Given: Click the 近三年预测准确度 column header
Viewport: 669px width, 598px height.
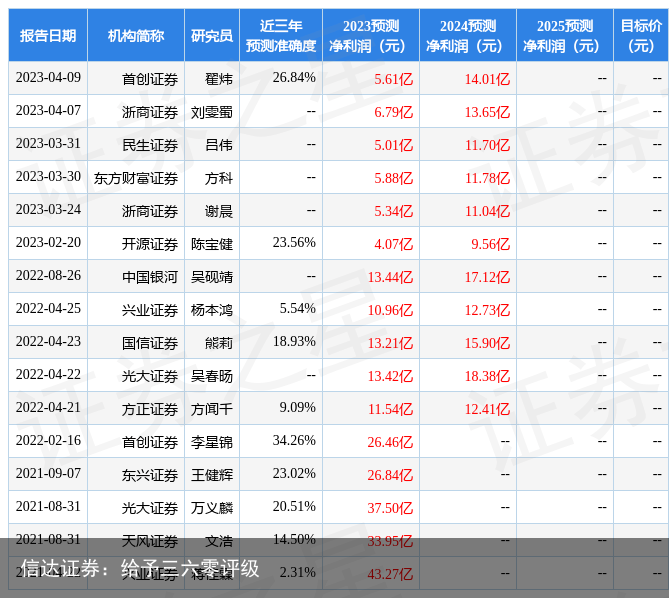Looking at the screenshot, I should [x=281, y=35].
